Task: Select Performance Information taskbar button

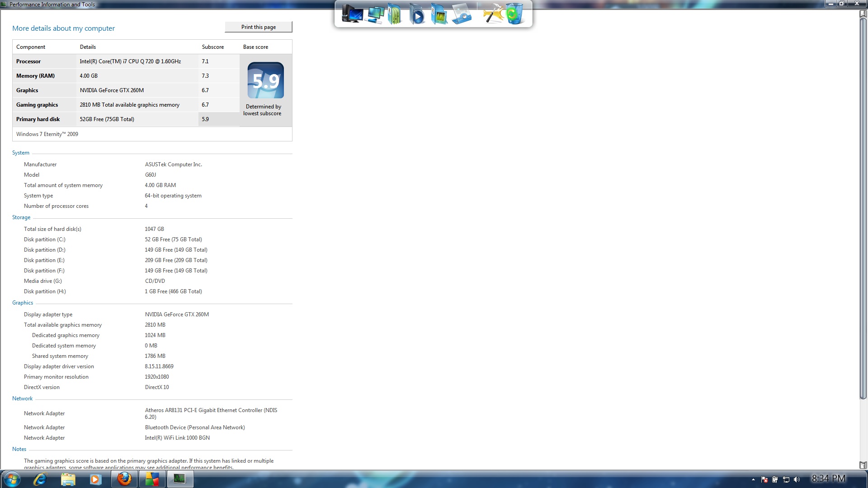Action: pyautogui.click(x=180, y=479)
